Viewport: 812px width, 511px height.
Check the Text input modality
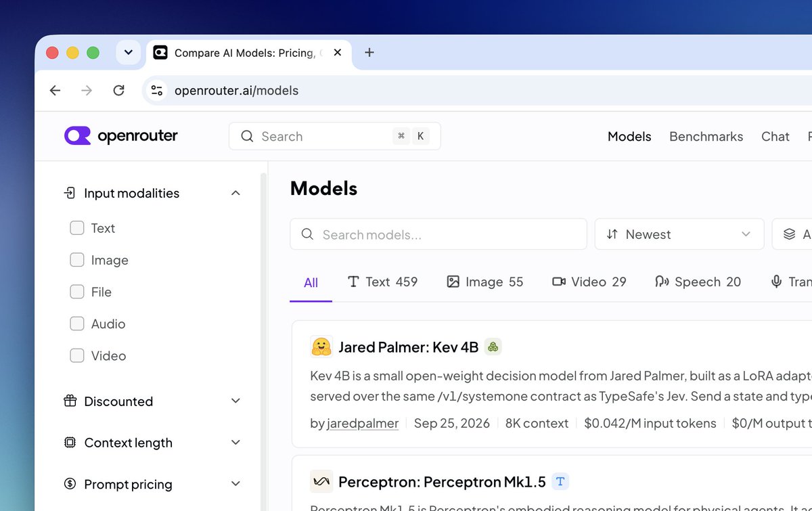(x=77, y=228)
